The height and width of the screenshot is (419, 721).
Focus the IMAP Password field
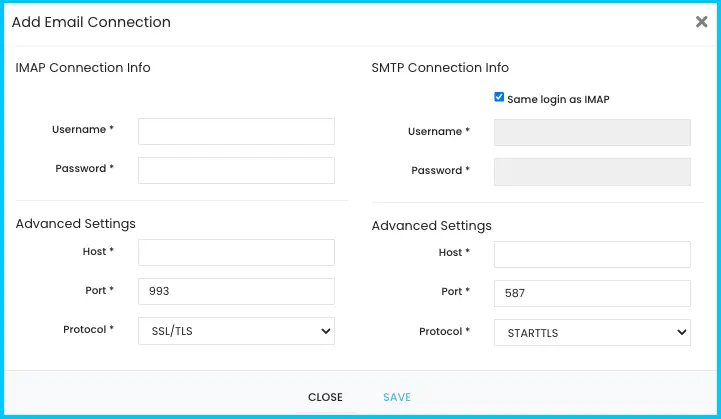(236, 171)
